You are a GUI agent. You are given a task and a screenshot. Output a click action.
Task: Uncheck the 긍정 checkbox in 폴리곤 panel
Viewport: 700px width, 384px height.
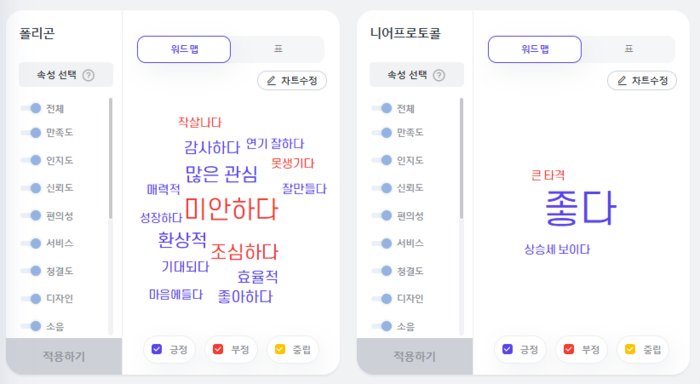[157, 349]
